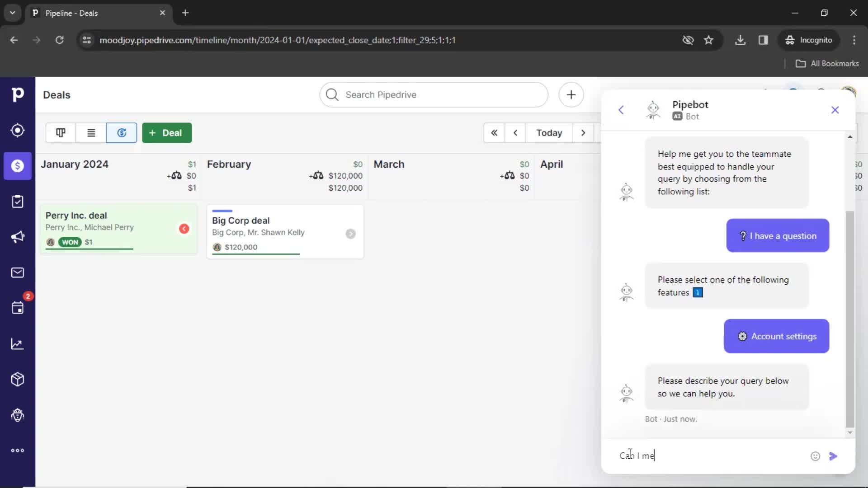Open the Pipedrive logo home
The width and height of the screenshot is (868, 488).
pyautogui.click(x=17, y=94)
